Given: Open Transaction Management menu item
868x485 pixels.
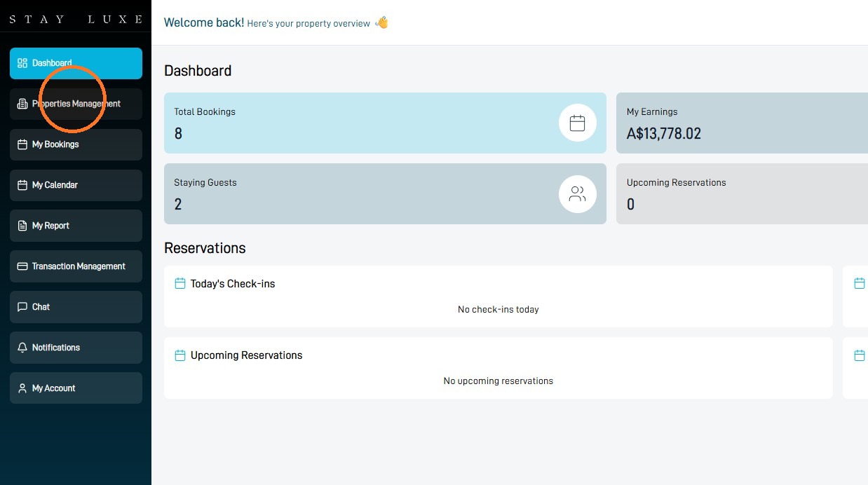Looking at the screenshot, I should click(76, 266).
